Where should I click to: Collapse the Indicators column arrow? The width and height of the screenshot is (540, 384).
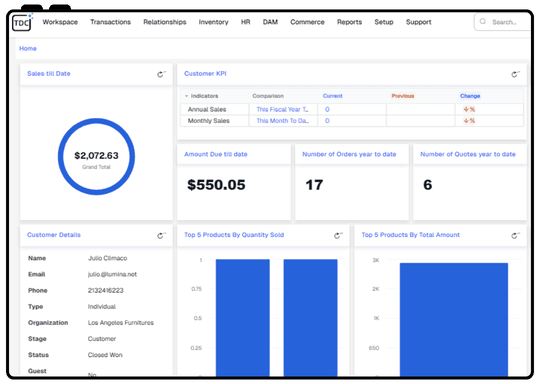(186, 96)
